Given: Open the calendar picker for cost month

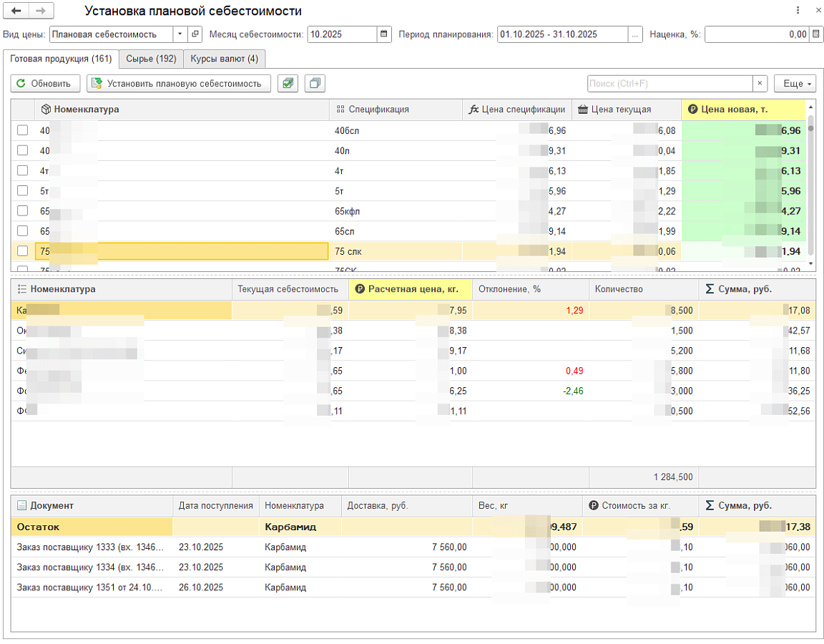Looking at the screenshot, I should (384, 34).
